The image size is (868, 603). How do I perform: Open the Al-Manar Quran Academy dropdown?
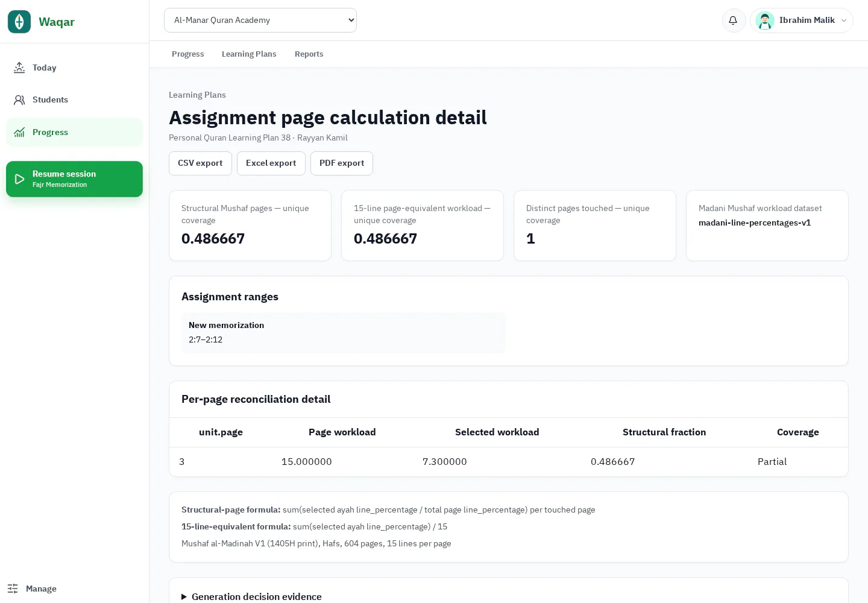[260, 20]
